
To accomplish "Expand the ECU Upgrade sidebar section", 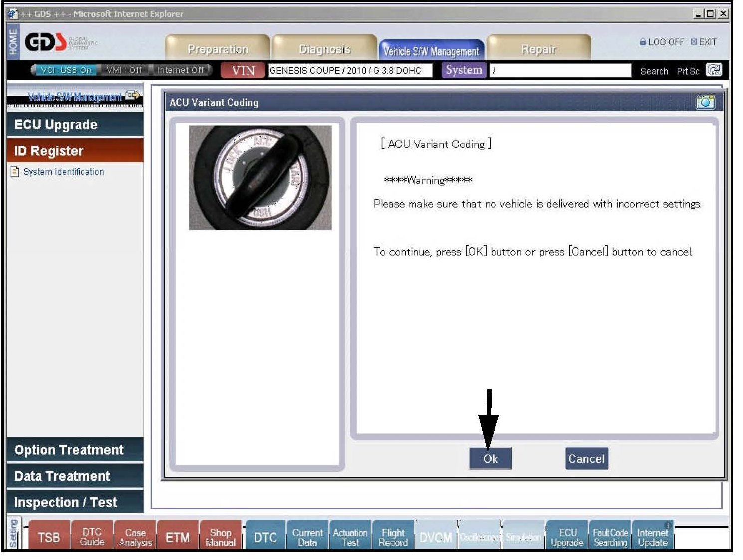I will point(75,125).
